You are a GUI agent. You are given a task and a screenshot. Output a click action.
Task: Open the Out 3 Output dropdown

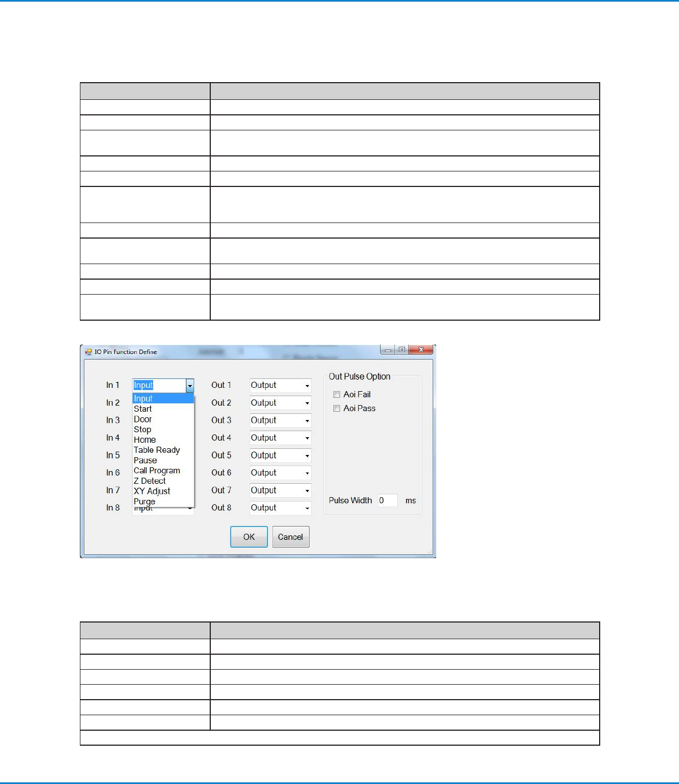(x=280, y=421)
